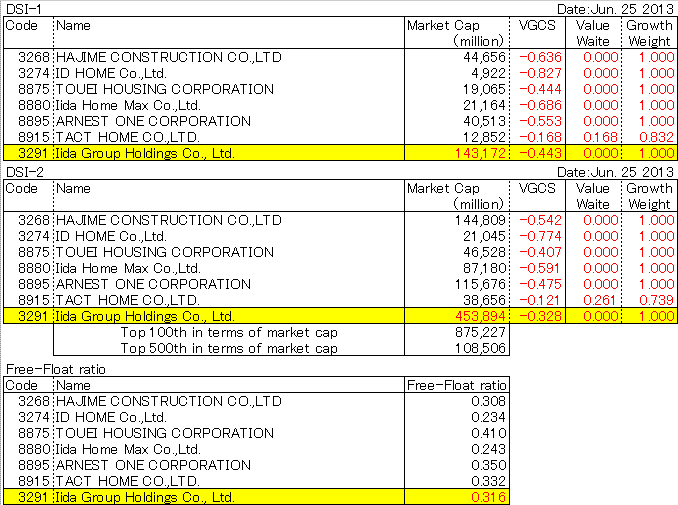Viewport: 678px width, 505px height.
Task: Click VGCS value -0.686
Action: [x=540, y=105]
